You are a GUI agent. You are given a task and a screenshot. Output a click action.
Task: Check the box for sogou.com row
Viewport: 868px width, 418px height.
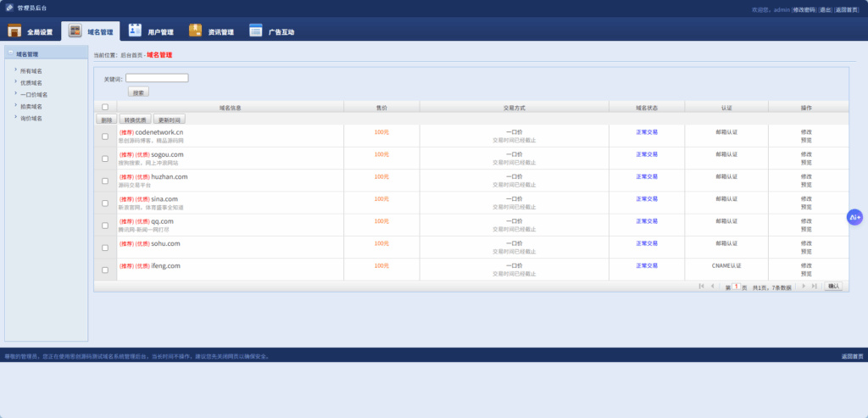click(105, 159)
